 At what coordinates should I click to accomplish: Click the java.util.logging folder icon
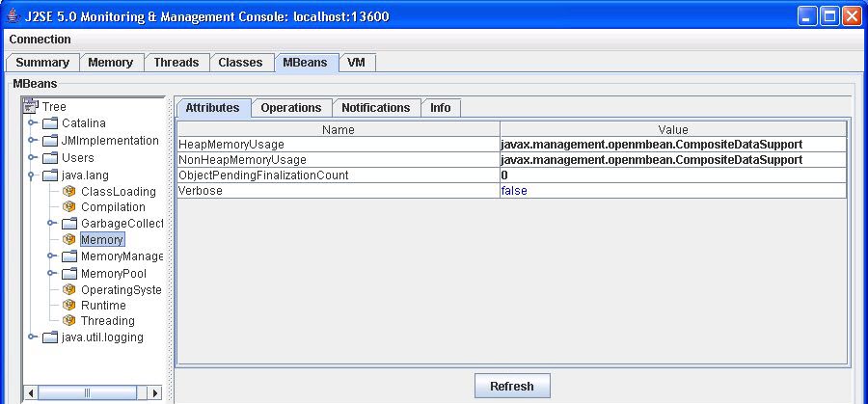click(x=50, y=337)
